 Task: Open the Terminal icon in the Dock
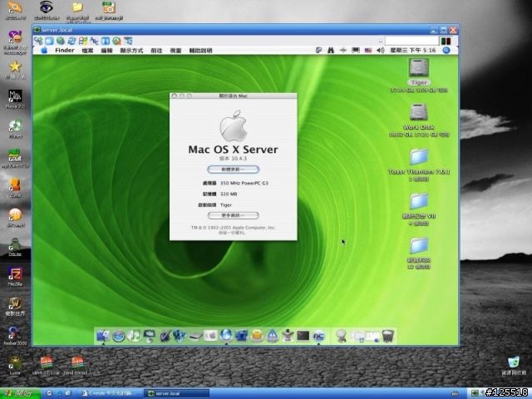[303, 336]
